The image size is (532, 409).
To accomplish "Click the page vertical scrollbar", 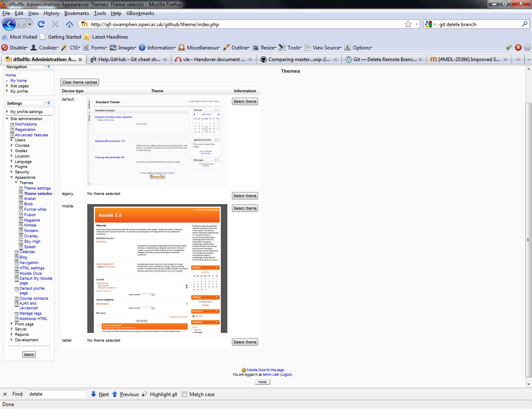I will click(529, 239).
